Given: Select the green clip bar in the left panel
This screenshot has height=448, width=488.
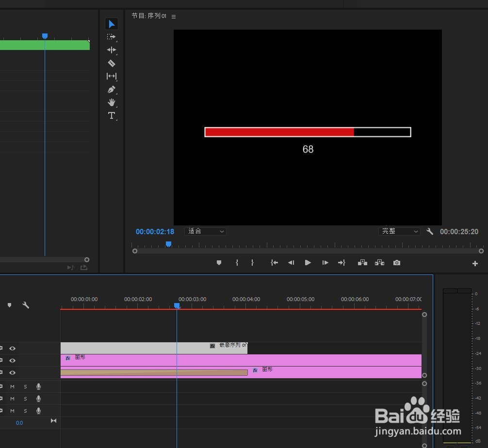Looking at the screenshot, I should (45, 45).
